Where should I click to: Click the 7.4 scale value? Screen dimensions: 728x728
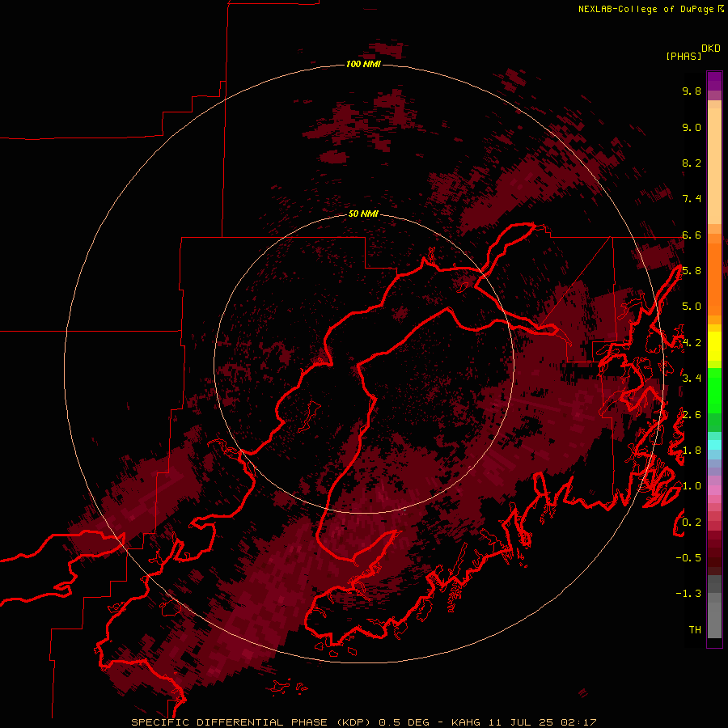pos(692,199)
